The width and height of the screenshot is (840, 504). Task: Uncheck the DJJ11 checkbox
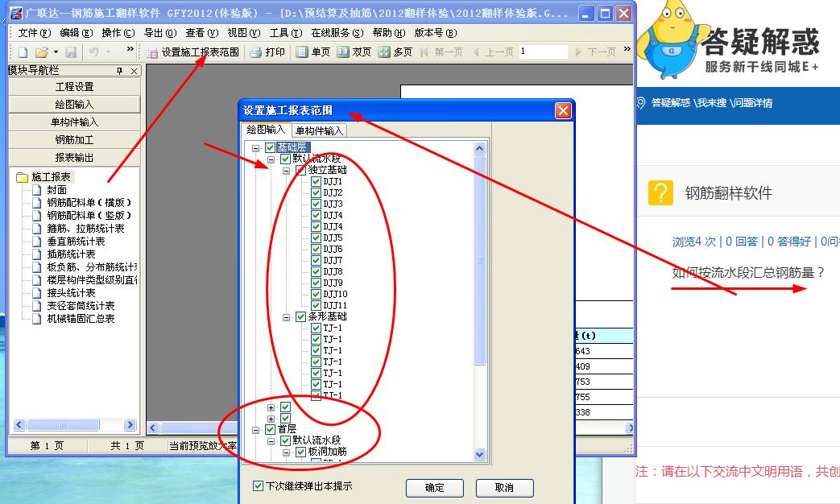pos(316,305)
